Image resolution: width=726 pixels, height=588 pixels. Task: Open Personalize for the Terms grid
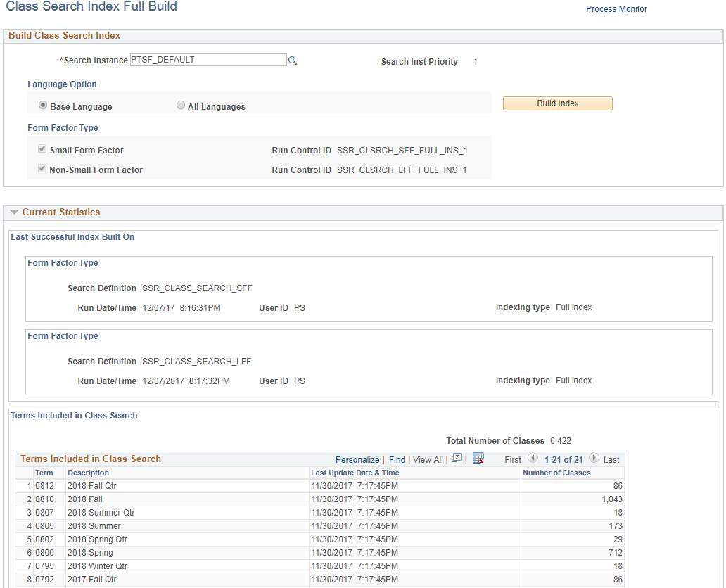[357, 459]
